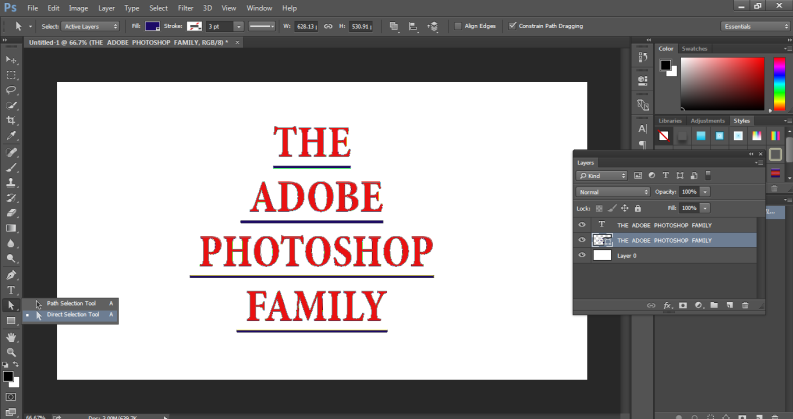Screen dimensions: 793x419
Task: Open the Stroke color swatch
Action: coord(194,26)
